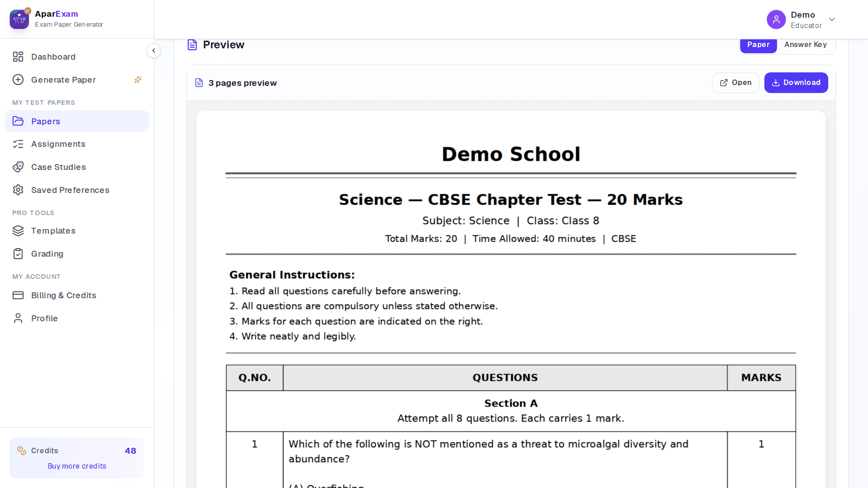Switch to the Answer Key tab
This screenshot has width=868, height=488.
coord(805,44)
